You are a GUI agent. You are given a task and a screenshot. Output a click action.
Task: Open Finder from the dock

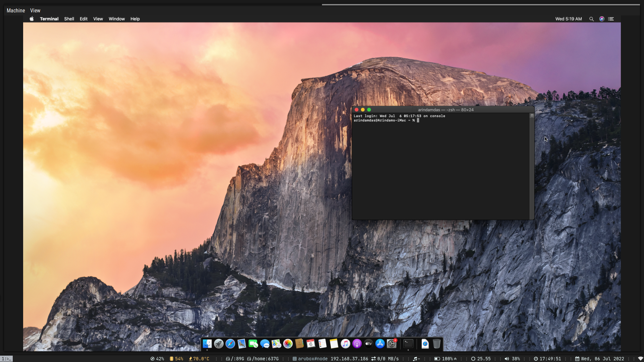[207, 344]
